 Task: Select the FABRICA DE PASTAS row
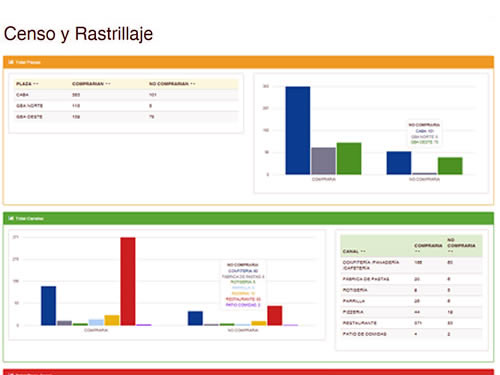coord(411,279)
